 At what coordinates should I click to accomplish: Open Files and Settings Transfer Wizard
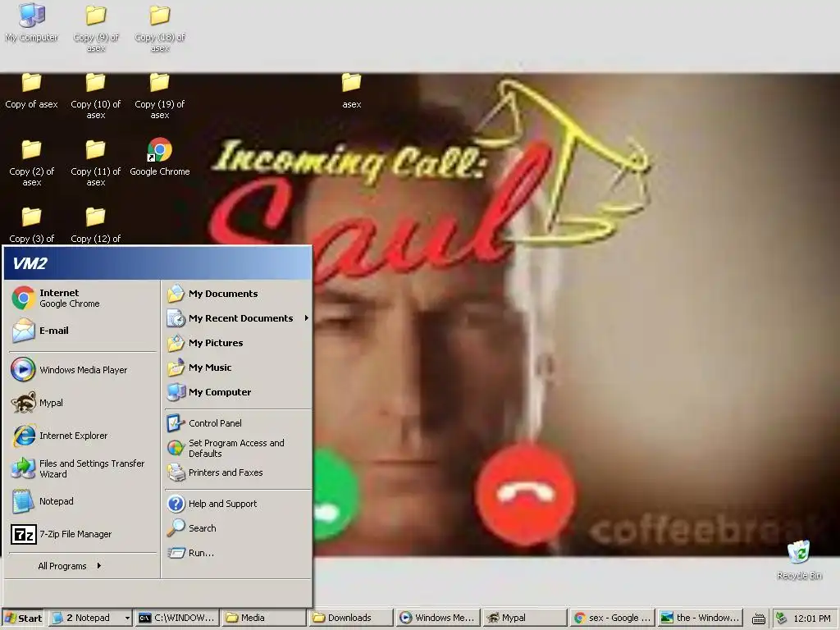point(83,468)
